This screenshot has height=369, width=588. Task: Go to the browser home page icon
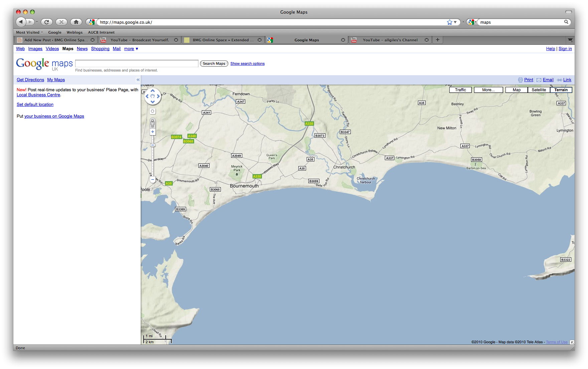point(76,22)
